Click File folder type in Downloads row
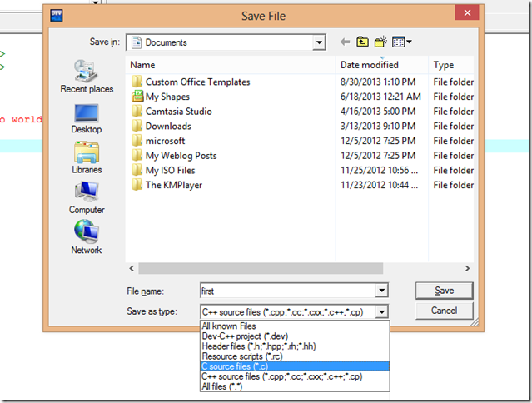Image resolution: width=532 pixels, height=403 pixels. 453,126
